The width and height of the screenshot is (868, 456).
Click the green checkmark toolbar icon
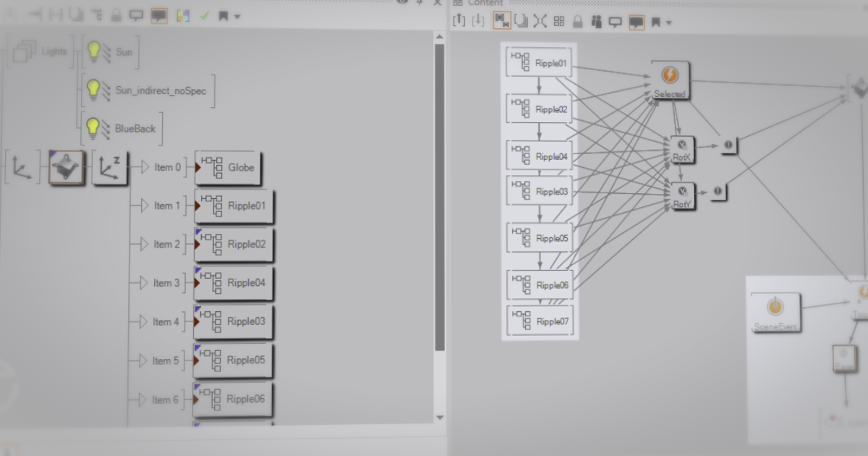[204, 15]
